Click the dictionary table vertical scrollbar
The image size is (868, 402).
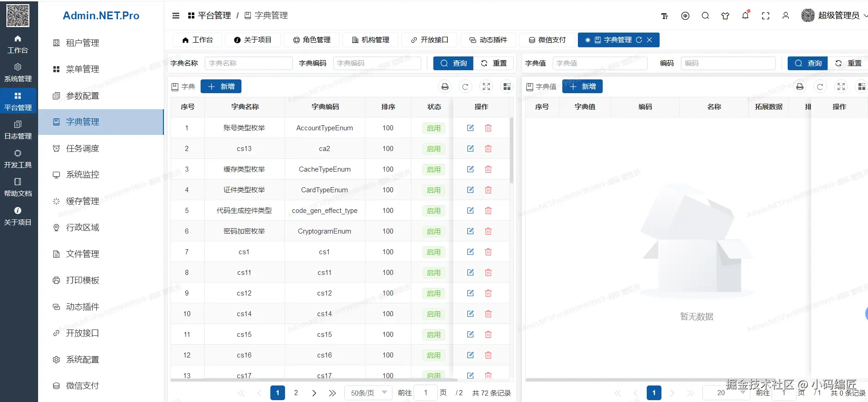point(511,150)
